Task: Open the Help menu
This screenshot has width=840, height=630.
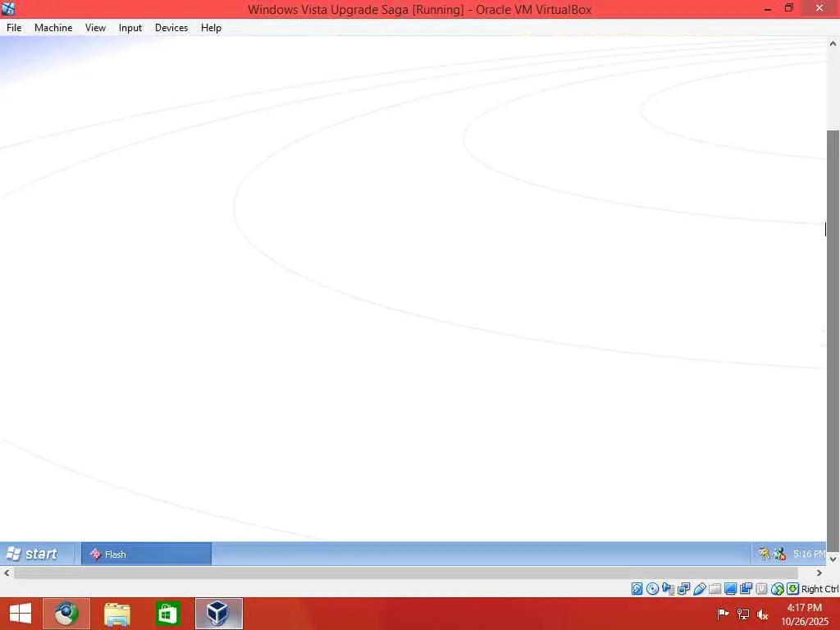Action: click(x=211, y=28)
